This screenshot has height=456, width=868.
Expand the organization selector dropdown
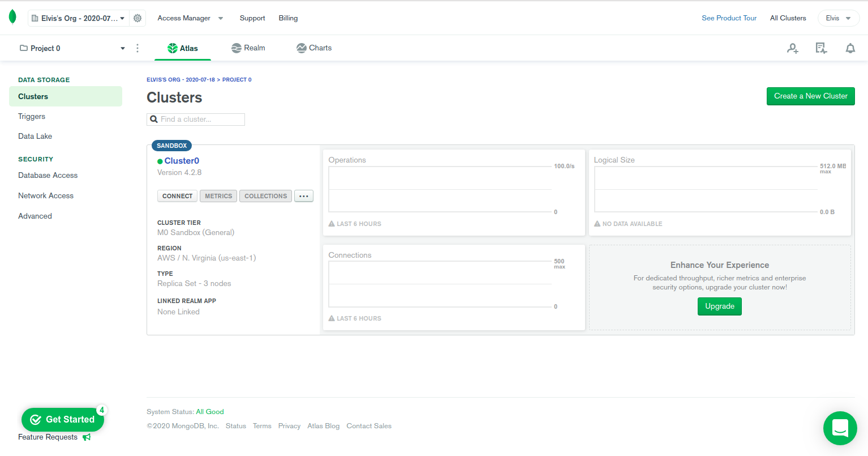pos(79,18)
